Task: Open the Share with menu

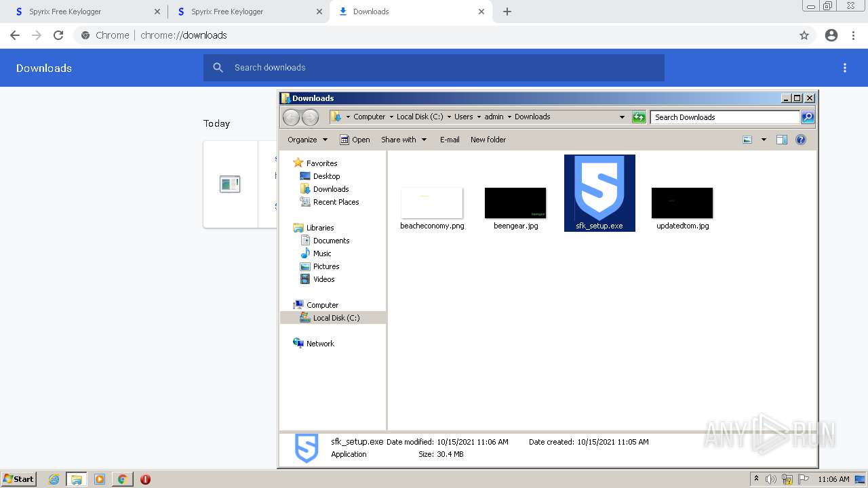Action: pyautogui.click(x=403, y=140)
